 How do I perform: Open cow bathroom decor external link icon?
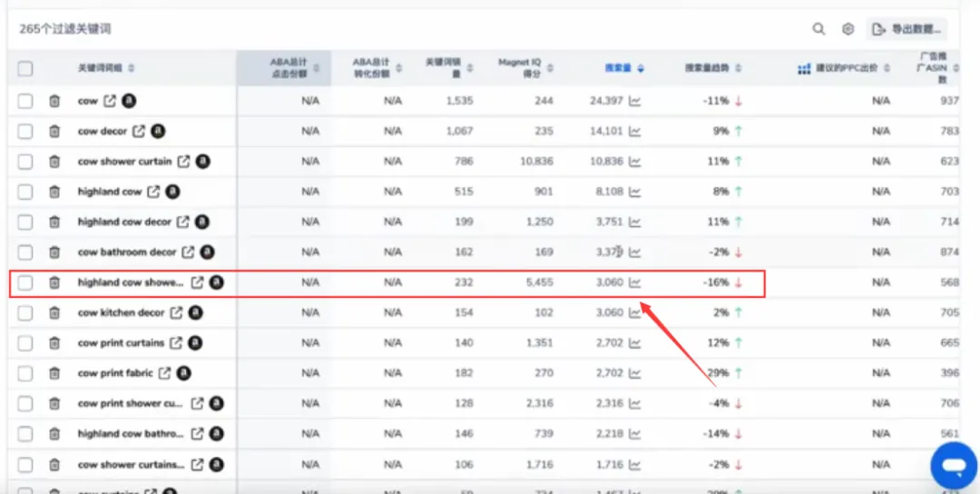pos(188,252)
